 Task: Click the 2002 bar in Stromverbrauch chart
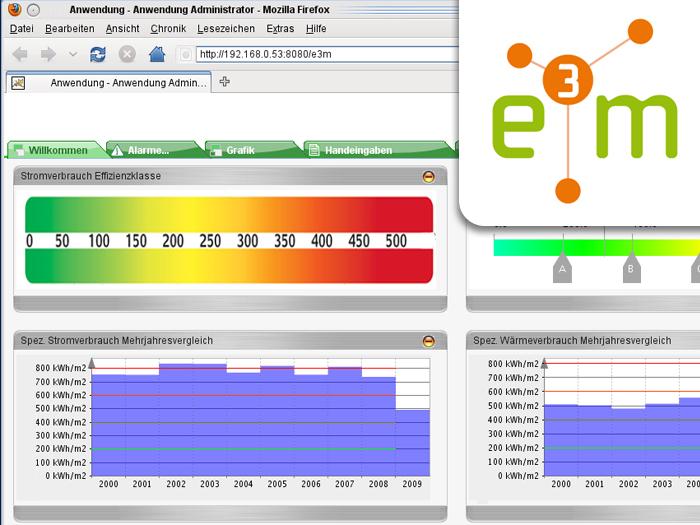coord(176,420)
